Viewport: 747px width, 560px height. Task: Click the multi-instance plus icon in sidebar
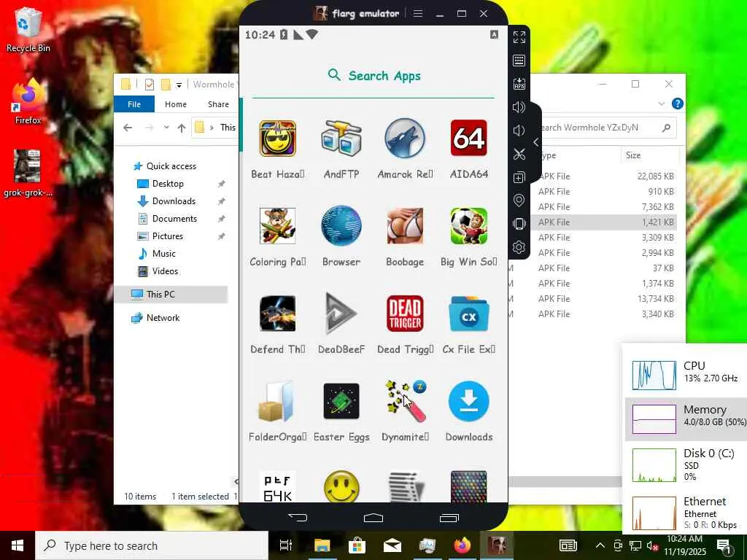[519, 177]
